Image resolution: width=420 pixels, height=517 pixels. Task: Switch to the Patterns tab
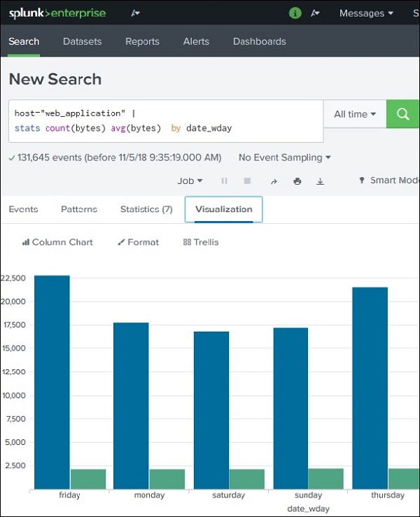tap(79, 209)
